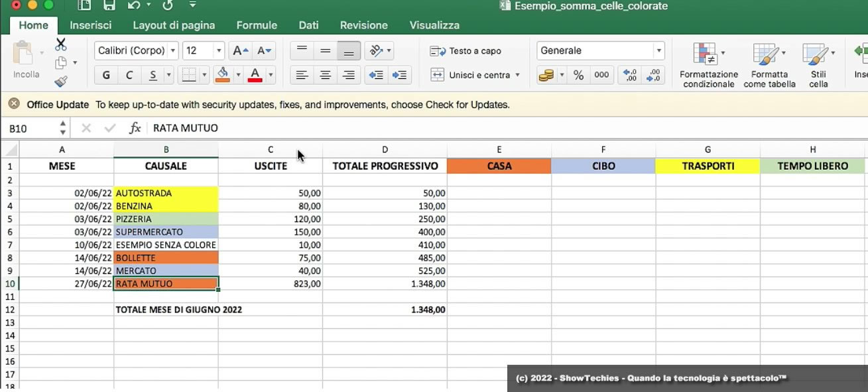
Task: Click the Copy icon
Action: pyautogui.click(x=61, y=63)
